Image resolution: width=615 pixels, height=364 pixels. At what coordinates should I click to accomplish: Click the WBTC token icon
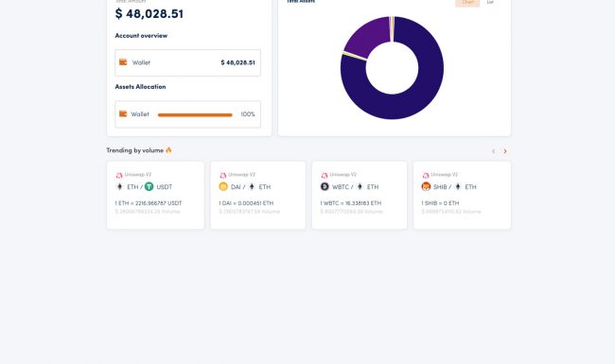tap(325, 186)
